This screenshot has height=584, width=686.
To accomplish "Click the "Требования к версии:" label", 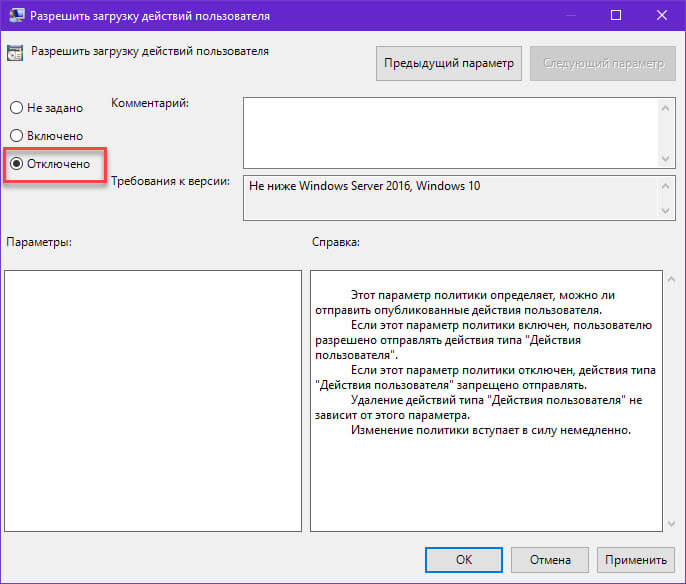I will click(170, 181).
